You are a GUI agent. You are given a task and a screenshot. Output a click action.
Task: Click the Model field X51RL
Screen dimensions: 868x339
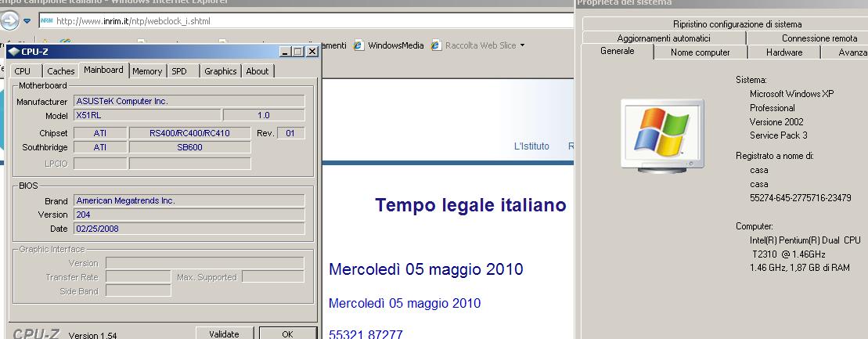(147, 115)
